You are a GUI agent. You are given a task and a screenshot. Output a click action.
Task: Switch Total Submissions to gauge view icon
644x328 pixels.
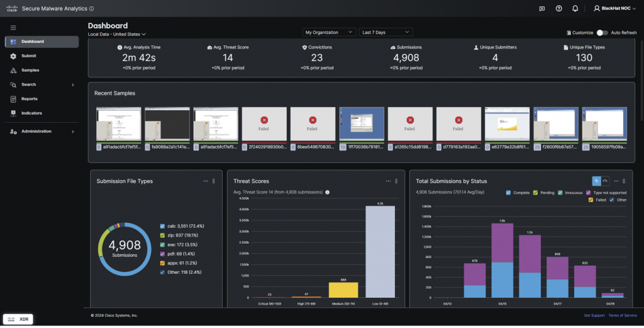pos(605,181)
